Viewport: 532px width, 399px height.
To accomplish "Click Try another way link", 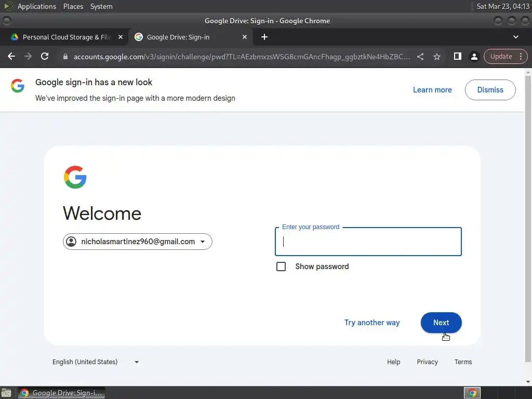I will pyautogui.click(x=372, y=323).
